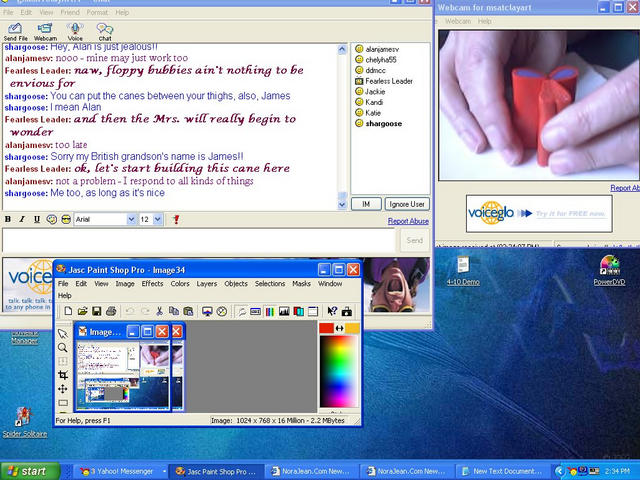This screenshot has width=640, height=480.
Task: Print image from Paint Shop Pro toolbar
Action: click(111, 311)
